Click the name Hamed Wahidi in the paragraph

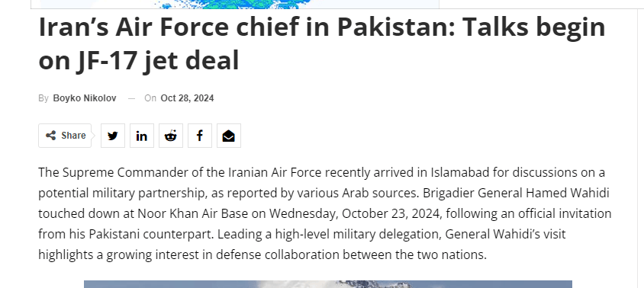(x=562, y=193)
